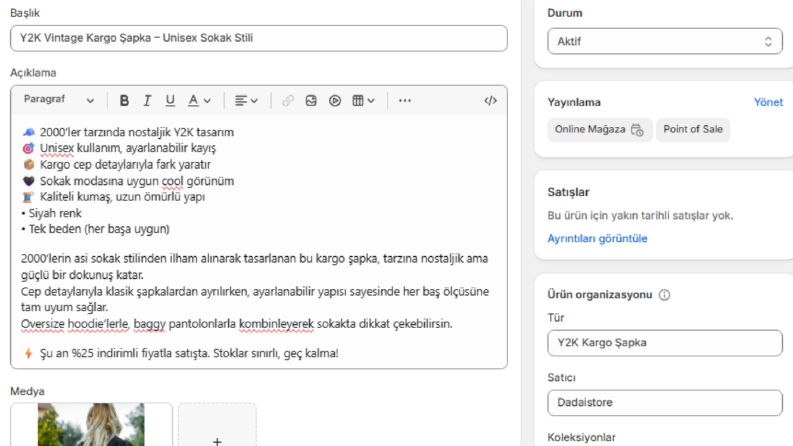Click the Yönet link in Yayınlama
Screen dimensions: 793x446
click(x=768, y=102)
